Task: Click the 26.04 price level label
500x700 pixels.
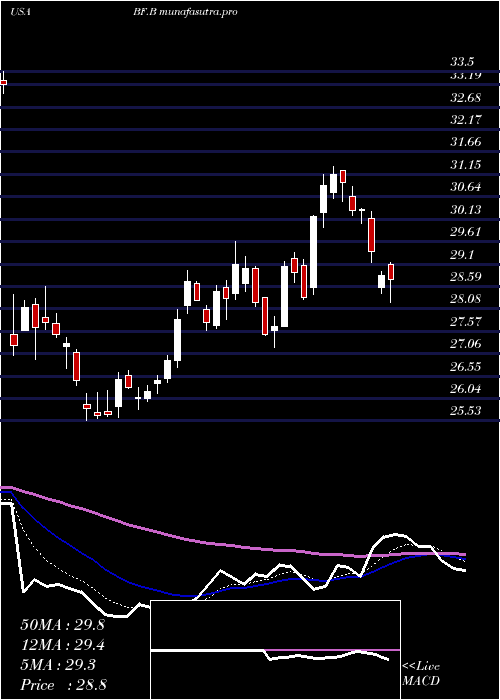Action: [466, 389]
